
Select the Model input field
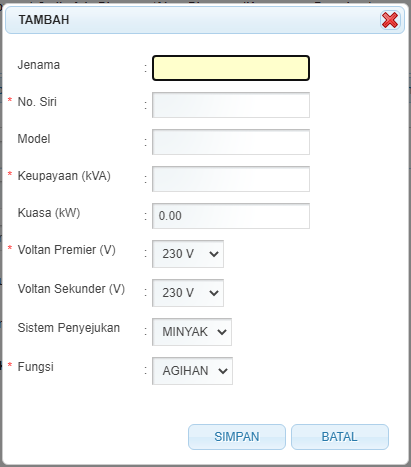(231, 142)
